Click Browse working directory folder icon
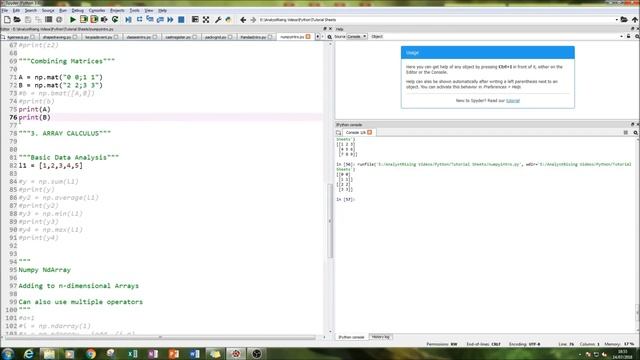Viewport: 640px width, 360px height. point(624,20)
